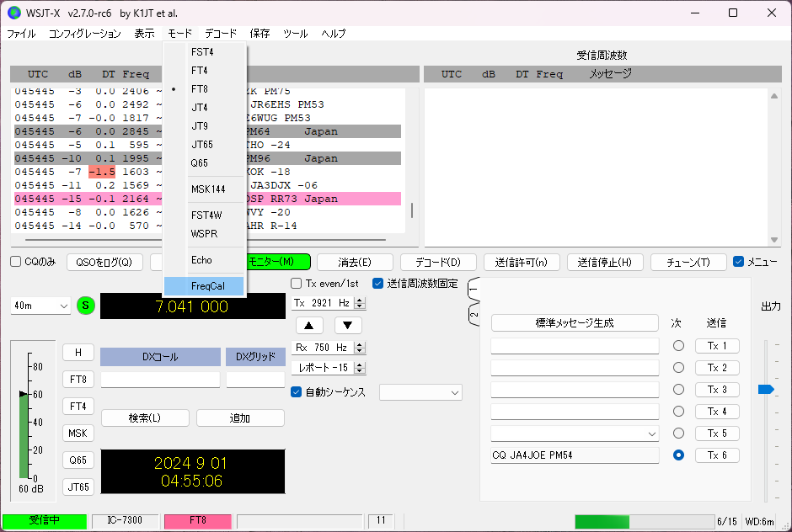Screen dimensions: 792x532
Task: Click the down arrow frequency button
Action: [347, 325]
